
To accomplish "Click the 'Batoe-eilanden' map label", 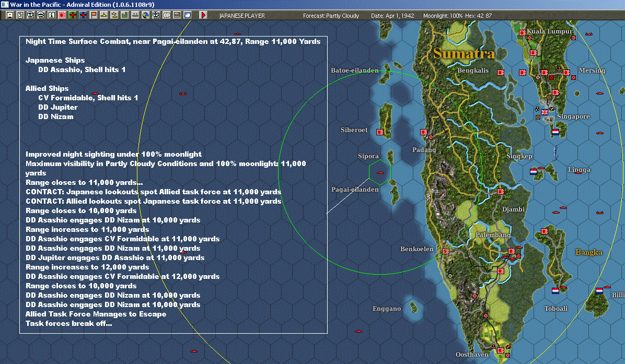I will 355,71.
